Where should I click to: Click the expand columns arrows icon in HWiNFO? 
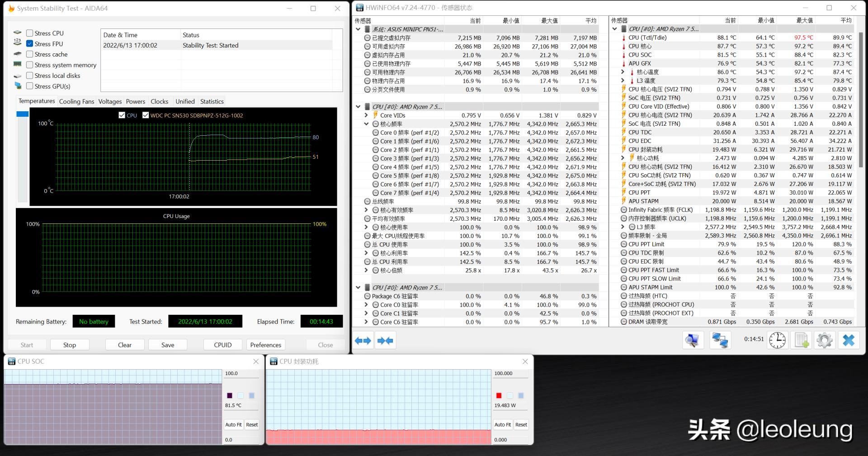click(x=363, y=340)
